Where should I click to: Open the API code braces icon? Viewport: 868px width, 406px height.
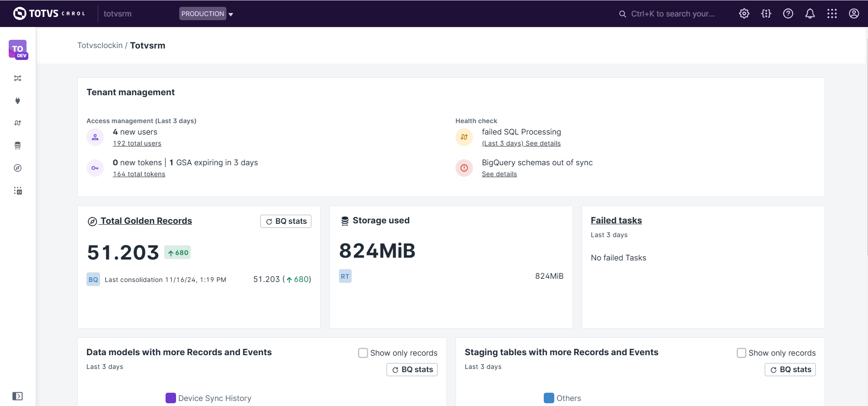766,14
